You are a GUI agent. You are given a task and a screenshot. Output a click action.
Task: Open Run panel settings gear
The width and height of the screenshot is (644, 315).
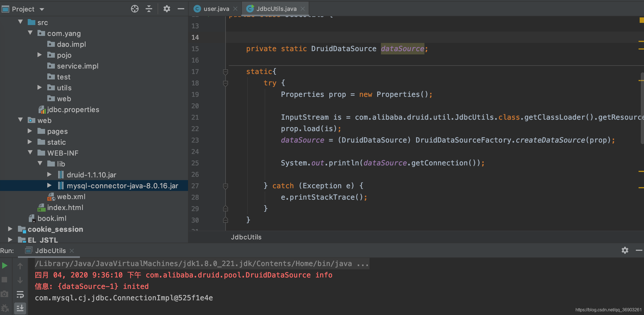pyautogui.click(x=625, y=250)
